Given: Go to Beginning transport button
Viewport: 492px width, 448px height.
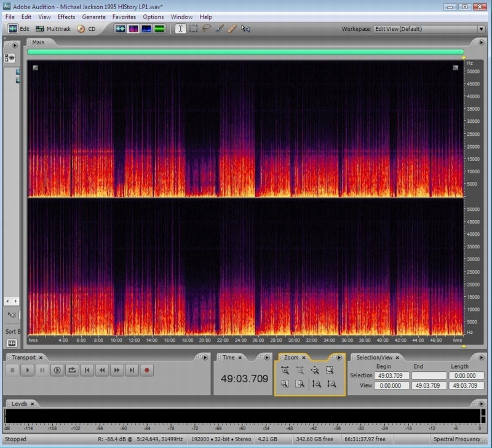Looking at the screenshot, I should tap(87, 370).
